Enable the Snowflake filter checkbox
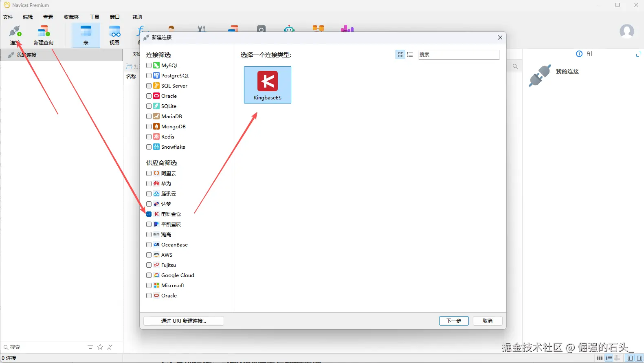This screenshot has height=363, width=644. [x=149, y=147]
